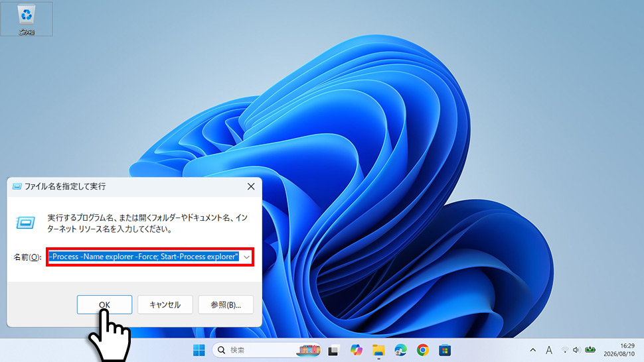Expand the Run command history dropdown
Viewport: 644px width, 362px height.
tap(246, 257)
